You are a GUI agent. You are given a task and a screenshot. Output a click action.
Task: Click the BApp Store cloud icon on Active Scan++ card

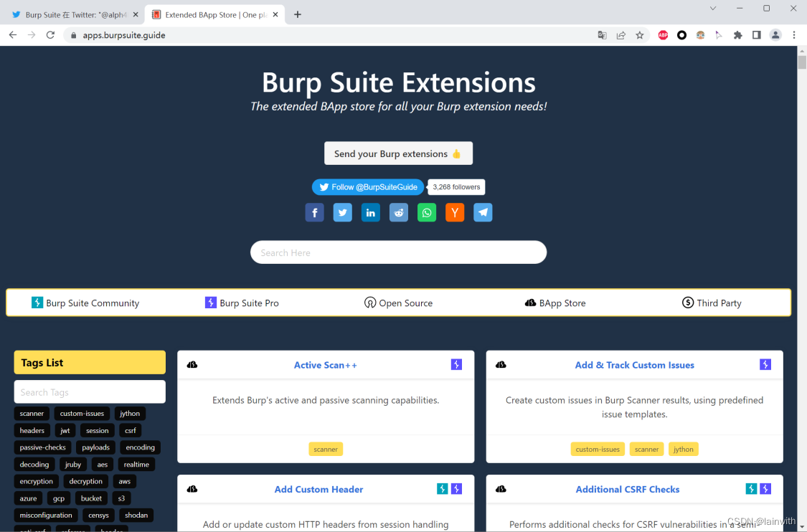click(192, 365)
